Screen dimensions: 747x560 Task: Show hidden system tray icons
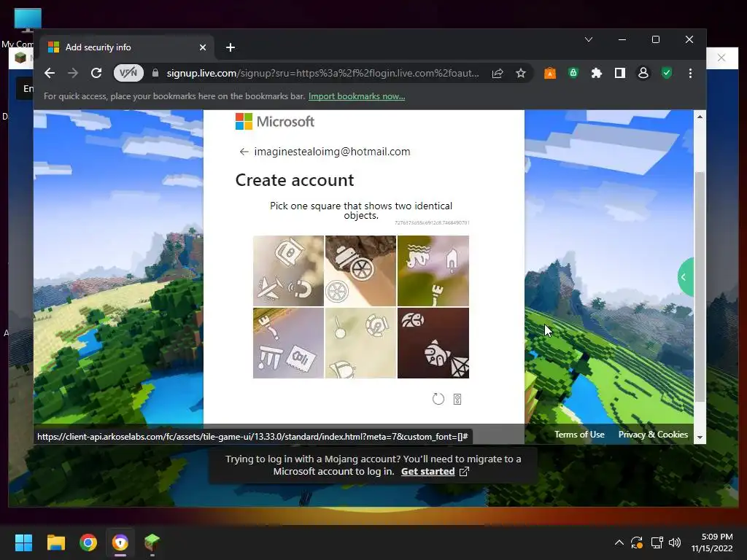point(619,542)
